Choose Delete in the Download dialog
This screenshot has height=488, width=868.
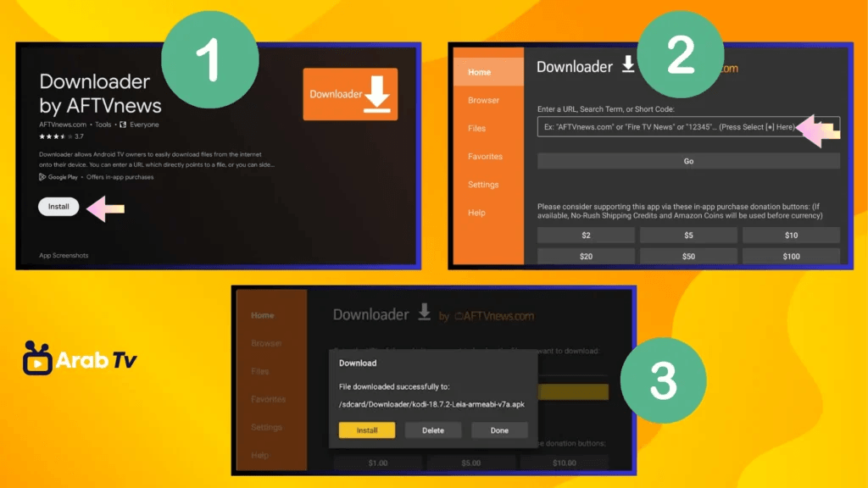tap(433, 430)
